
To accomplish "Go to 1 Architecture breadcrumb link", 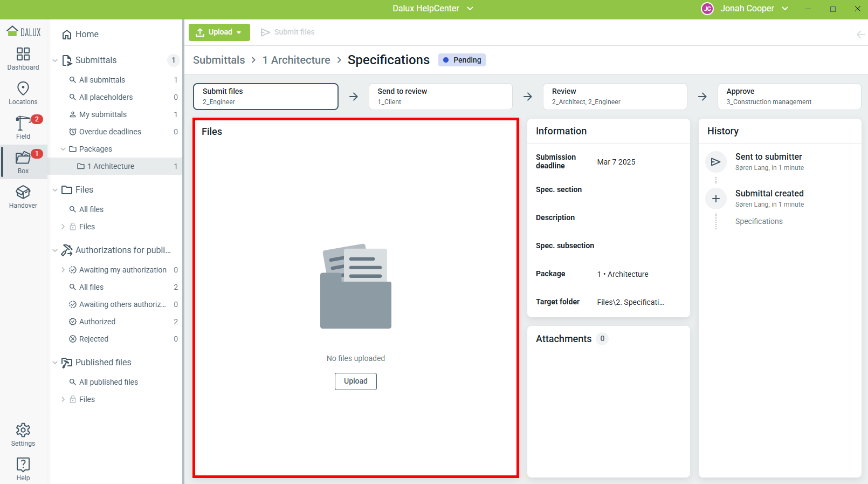I will pos(296,60).
